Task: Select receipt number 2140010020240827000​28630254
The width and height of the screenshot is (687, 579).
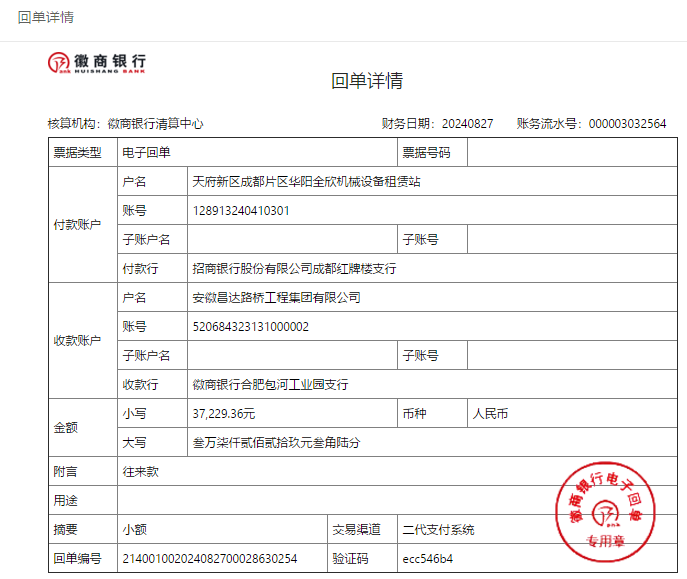Action: tap(209, 558)
